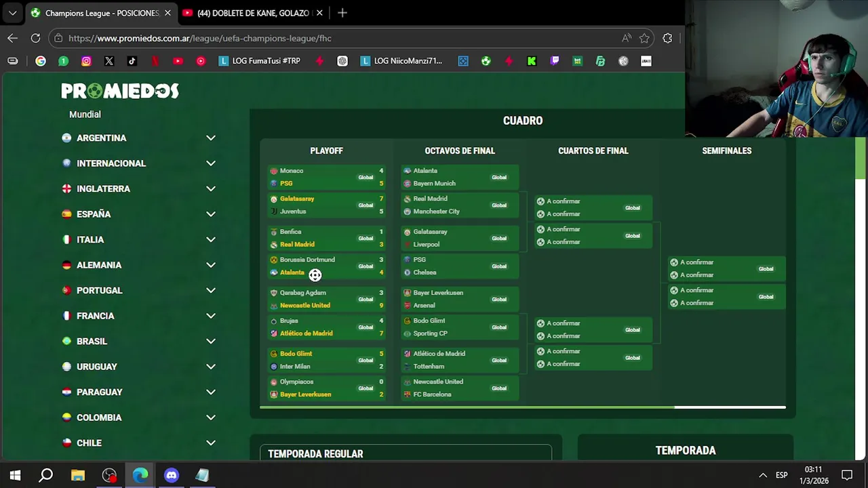Open the tab search dropdown arrow

tap(12, 13)
